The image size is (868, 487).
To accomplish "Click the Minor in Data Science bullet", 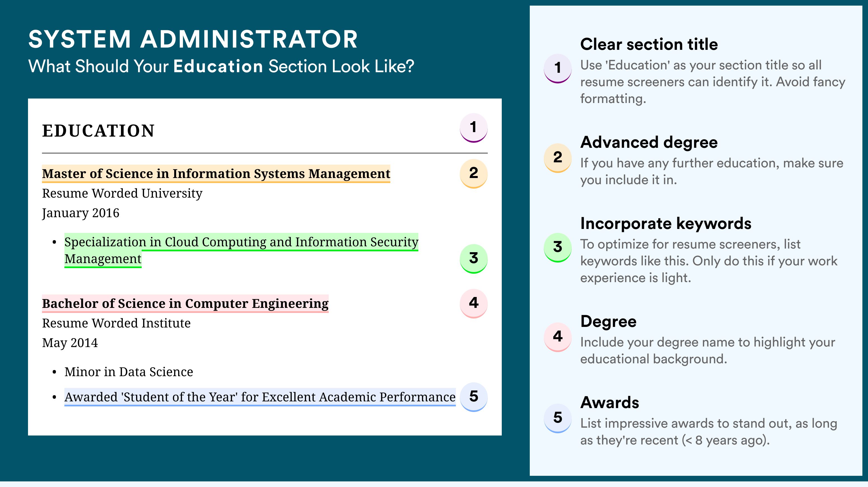I will click(x=129, y=372).
